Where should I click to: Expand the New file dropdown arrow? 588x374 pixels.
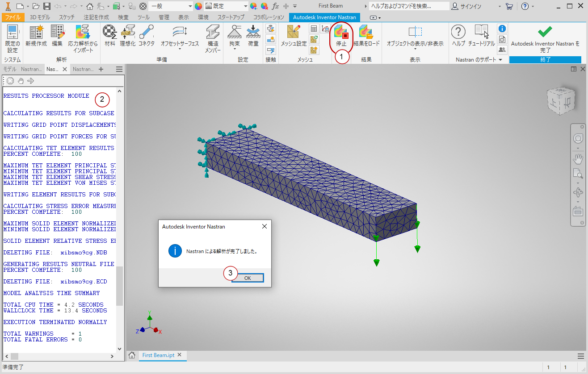tap(28, 6)
